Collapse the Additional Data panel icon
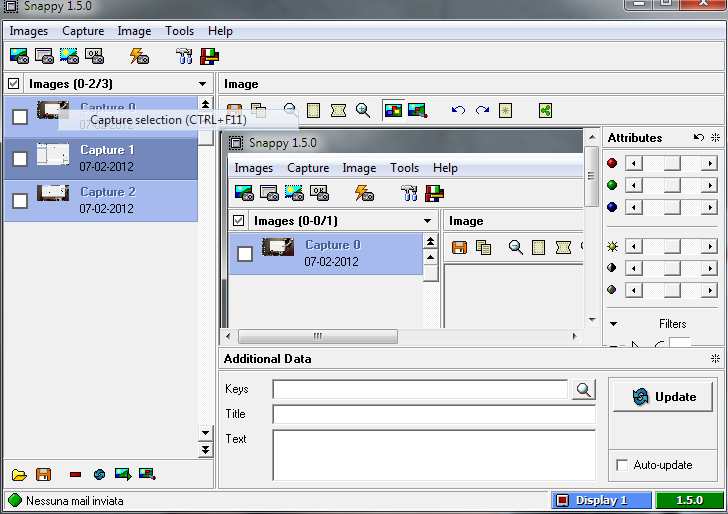The image size is (728, 514). point(715,358)
